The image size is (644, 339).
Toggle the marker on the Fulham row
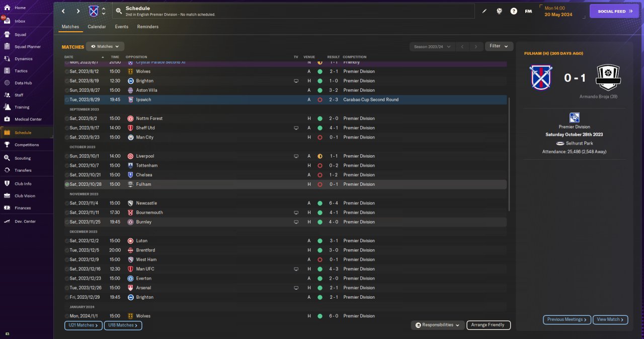click(x=67, y=184)
